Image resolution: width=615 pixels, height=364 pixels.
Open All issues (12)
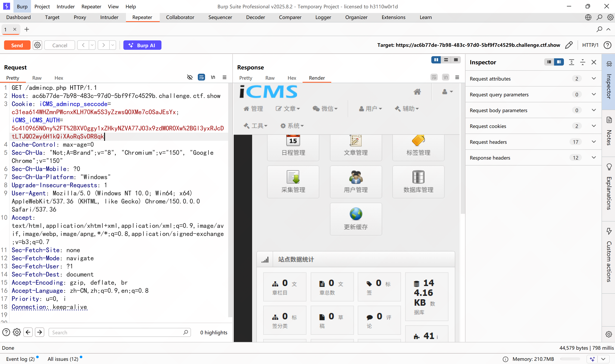coord(63,359)
